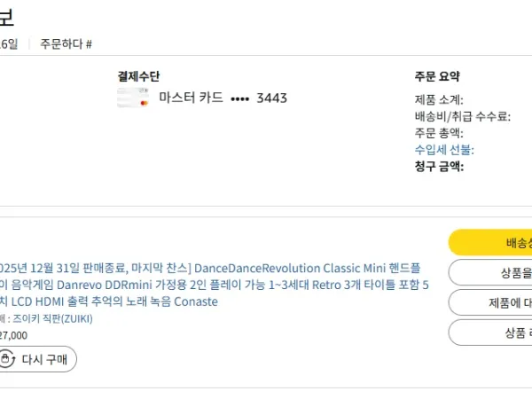
Task: Click the 청구 금액 label
Action: [439, 166]
